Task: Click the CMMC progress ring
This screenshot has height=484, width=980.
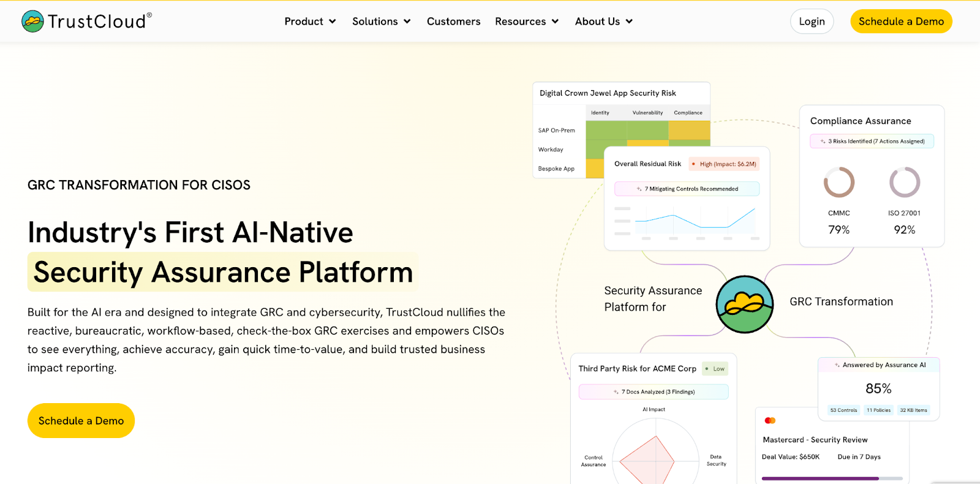Action: click(839, 182)
